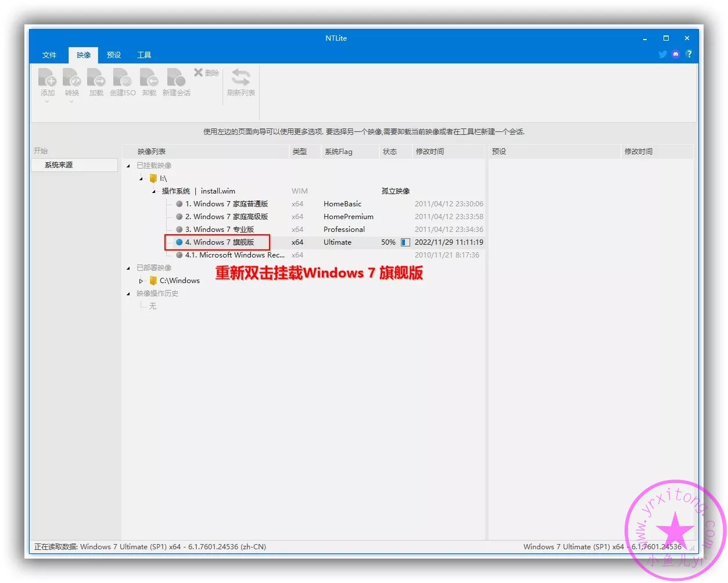Switch to the 映像 tab
The image size is (728, 583).
coord(84,55)
